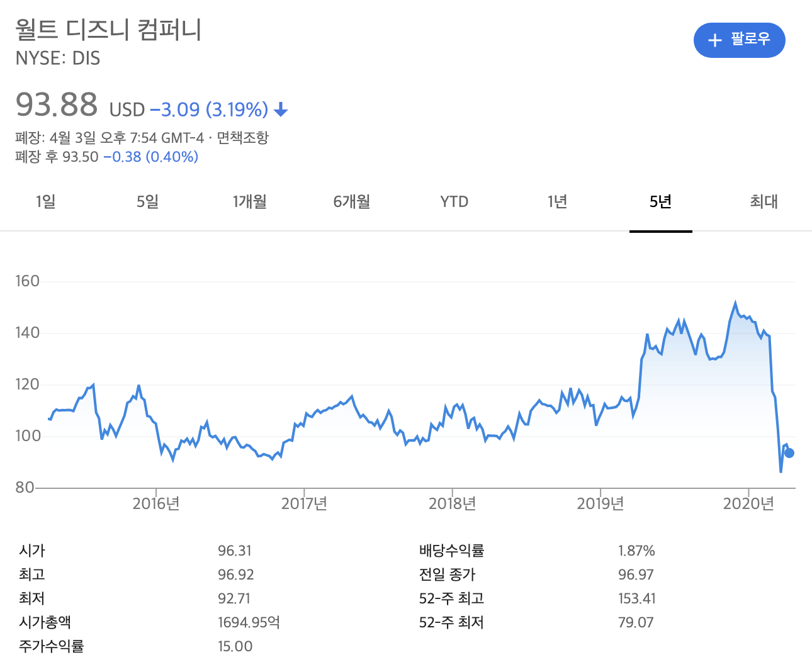Click the after-hours 93.50 price text

pos(81,157)
